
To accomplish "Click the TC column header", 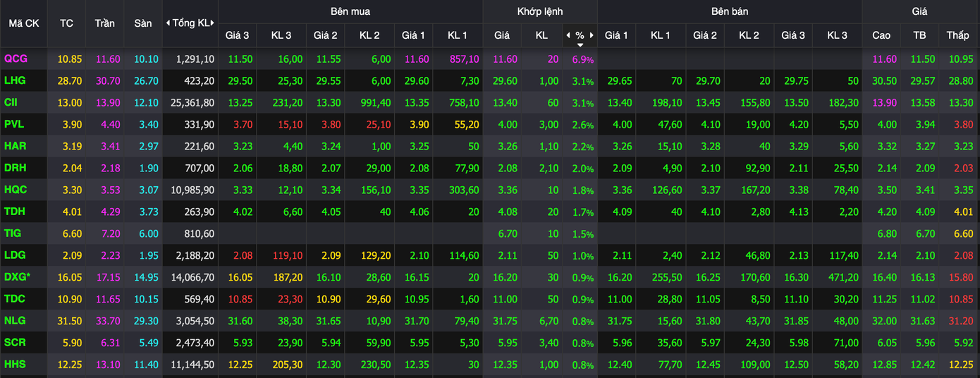I will pos(66,23).
